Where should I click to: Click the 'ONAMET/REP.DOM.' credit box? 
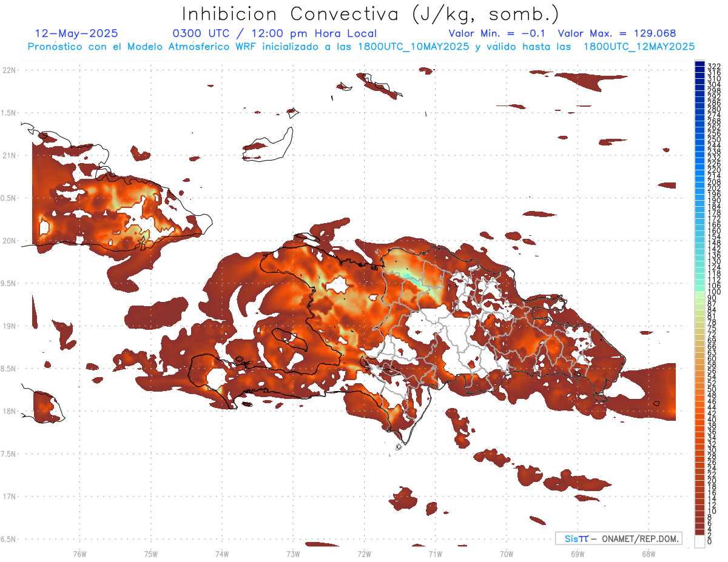pyautogui.click(x=618, y=538)
